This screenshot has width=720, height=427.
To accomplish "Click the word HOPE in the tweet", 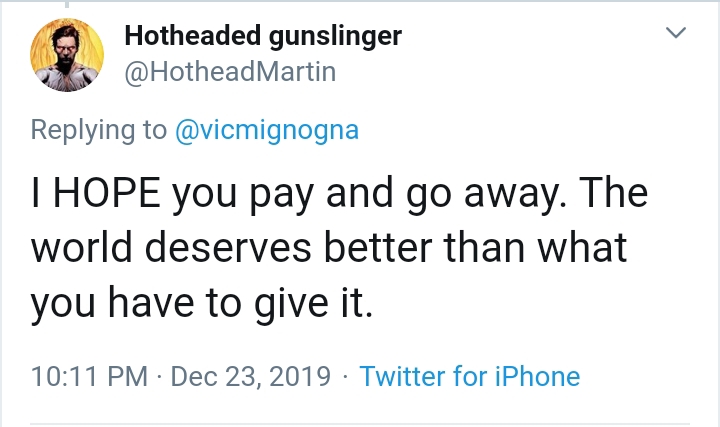I will point(107,193).
